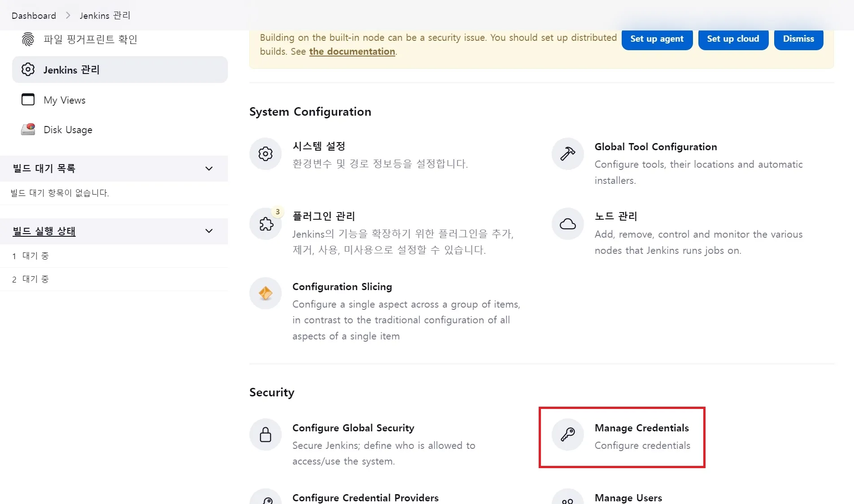Collapse the 빌드 대기 목록 panel chevron
Screen dimensions: 854x504
pos(209,169)
